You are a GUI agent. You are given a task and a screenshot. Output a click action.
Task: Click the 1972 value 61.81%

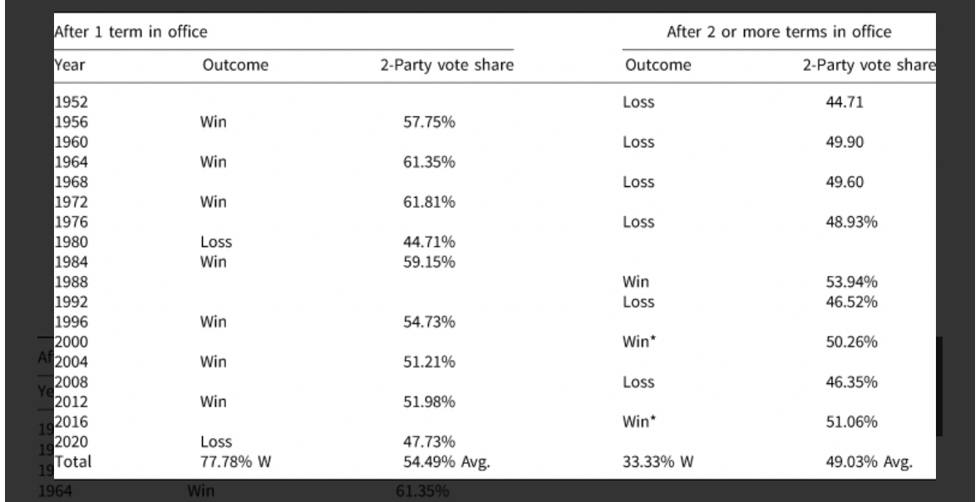429,202
